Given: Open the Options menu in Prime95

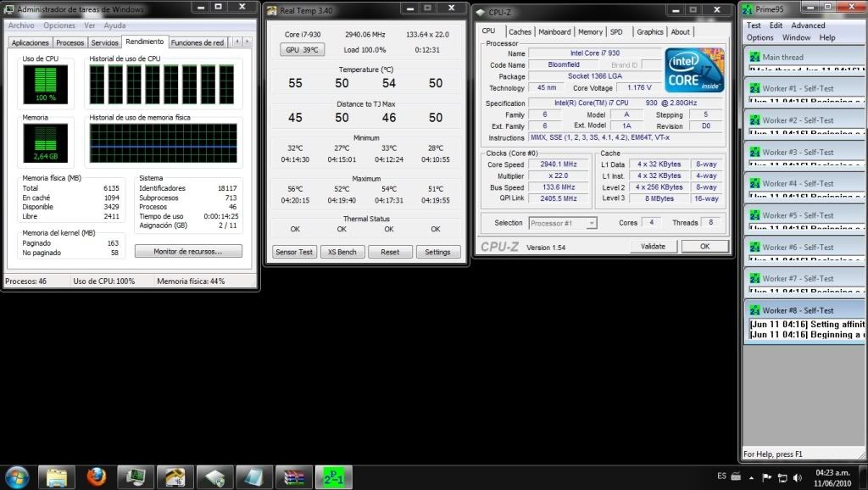Looking at the screenshot, I should tap(760, 37).
